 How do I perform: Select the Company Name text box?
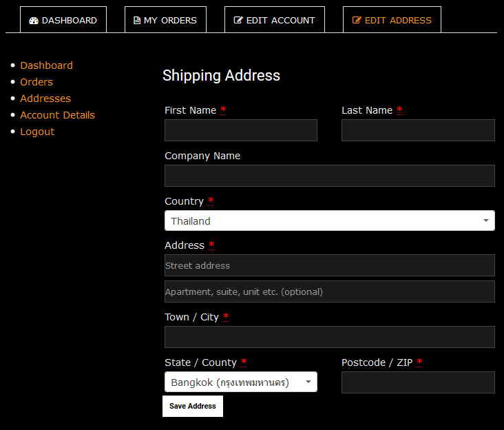(x=329, y=176)
